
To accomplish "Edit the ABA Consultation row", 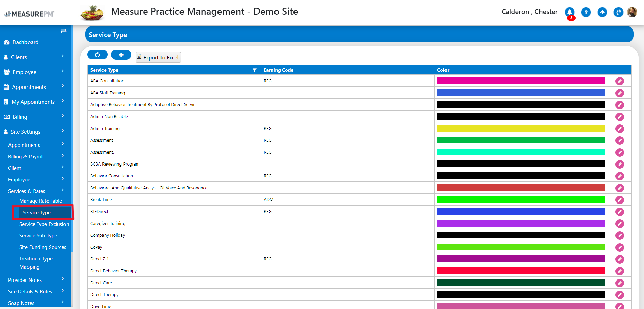I will click(620, 81).
